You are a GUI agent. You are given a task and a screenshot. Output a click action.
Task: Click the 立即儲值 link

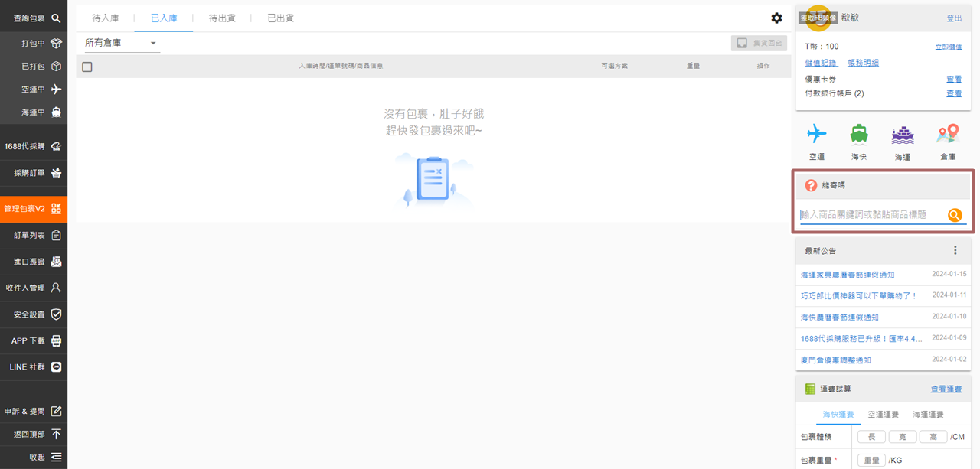949,47
